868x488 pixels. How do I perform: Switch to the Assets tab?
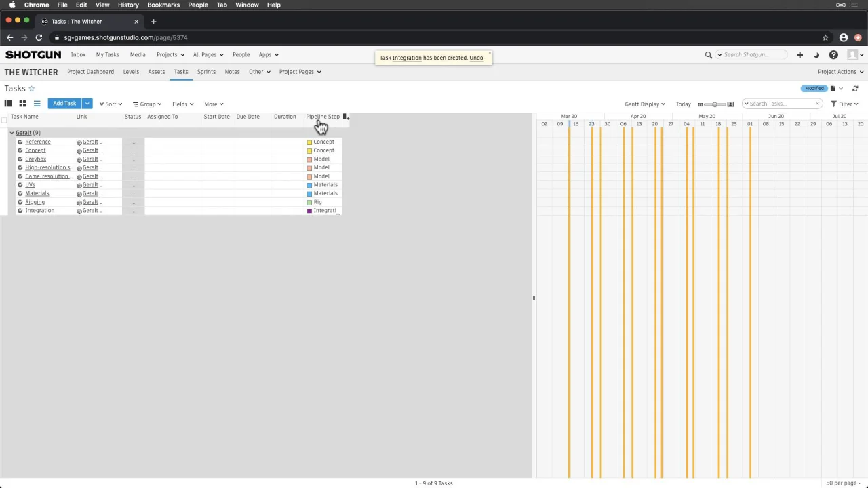(157, 72)
